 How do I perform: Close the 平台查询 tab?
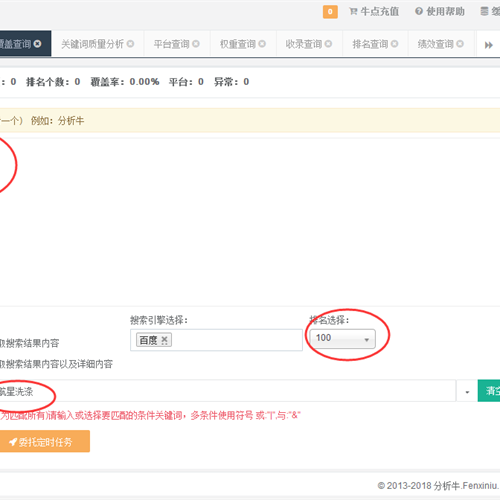[196, 44]
